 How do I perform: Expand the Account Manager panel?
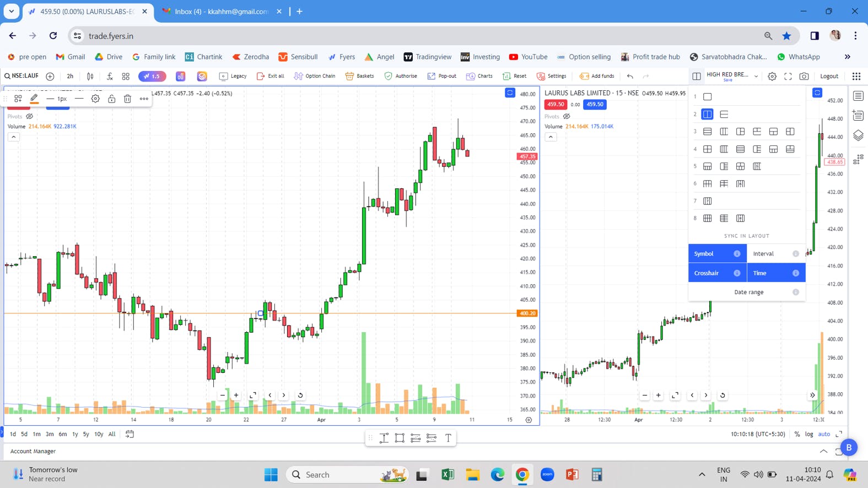click(x=823, y=452)
